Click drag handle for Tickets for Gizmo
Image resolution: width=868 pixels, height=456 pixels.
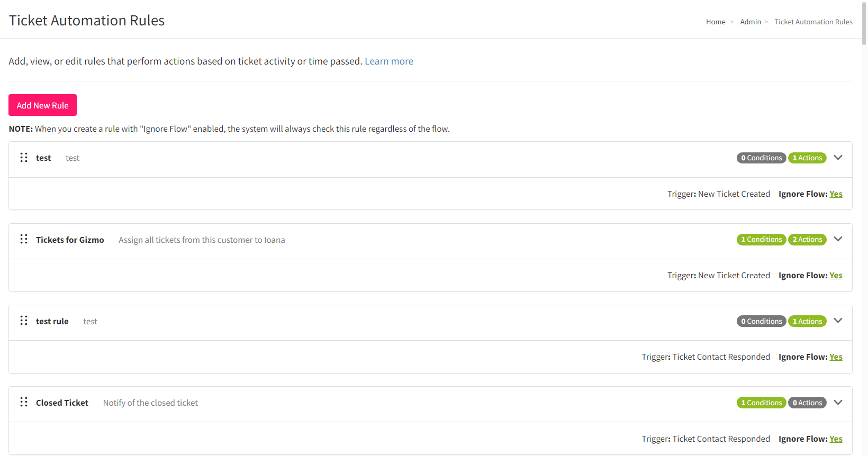tap(24, 239)
